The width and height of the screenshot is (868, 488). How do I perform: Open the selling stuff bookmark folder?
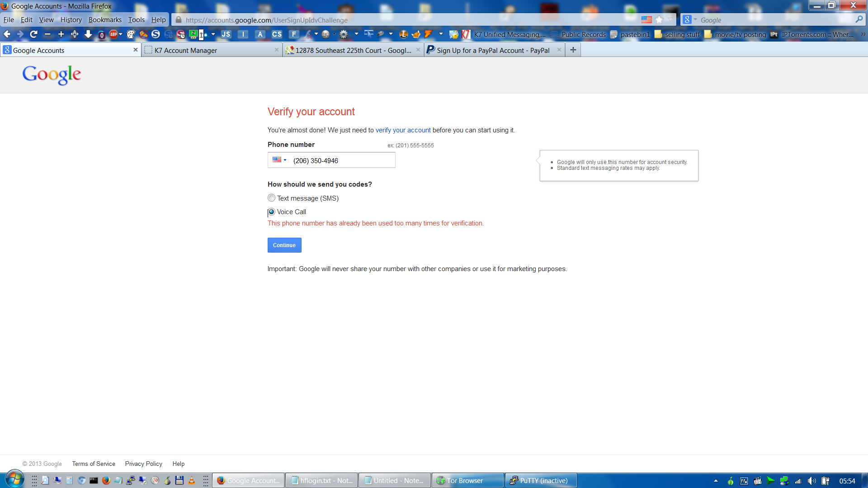pyautogui.click(x=677, y=34)
